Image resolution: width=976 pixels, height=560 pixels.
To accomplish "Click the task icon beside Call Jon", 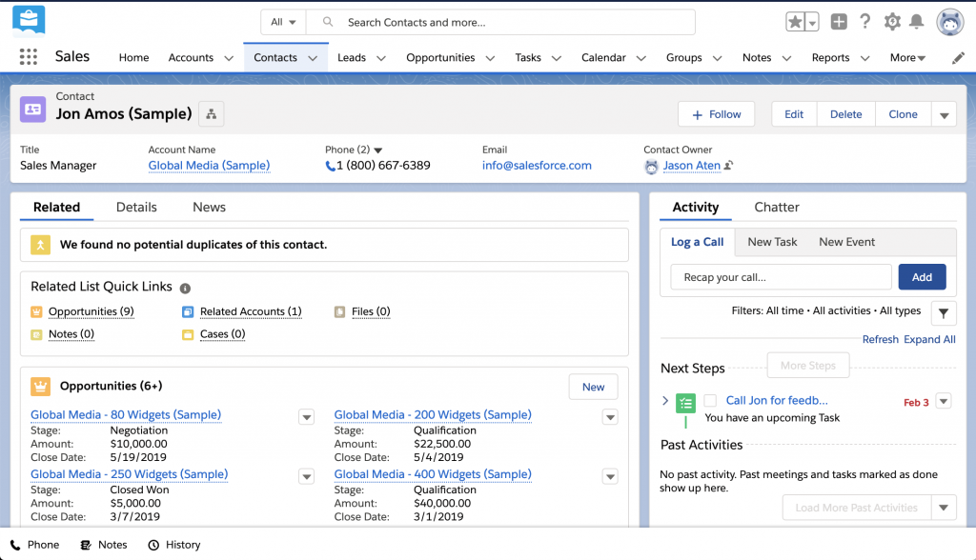I will 686,403.
